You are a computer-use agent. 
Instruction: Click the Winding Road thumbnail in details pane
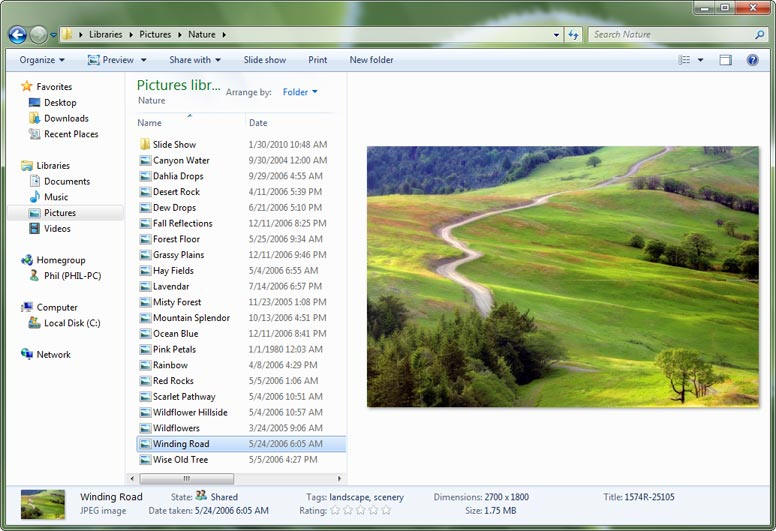[x=43, y=503]
